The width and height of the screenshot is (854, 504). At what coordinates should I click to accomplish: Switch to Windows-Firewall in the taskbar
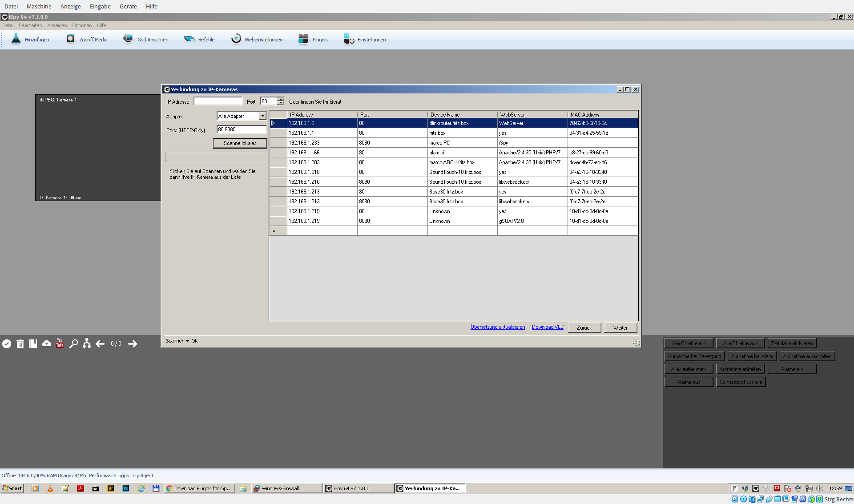click(x=286, y=488)
